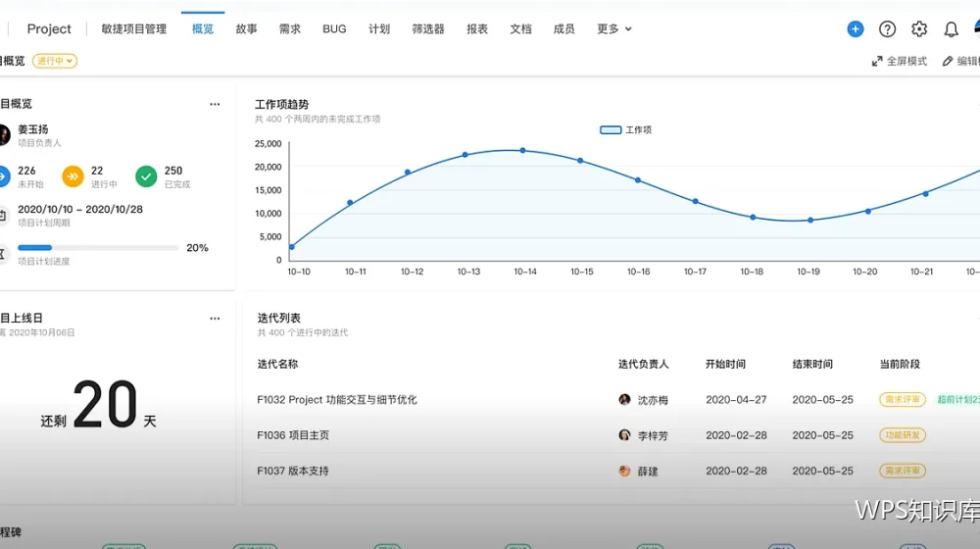Click the orange 进行中 status icon
The width and height of the screenshot is (980, 549).
pos(73,177)
